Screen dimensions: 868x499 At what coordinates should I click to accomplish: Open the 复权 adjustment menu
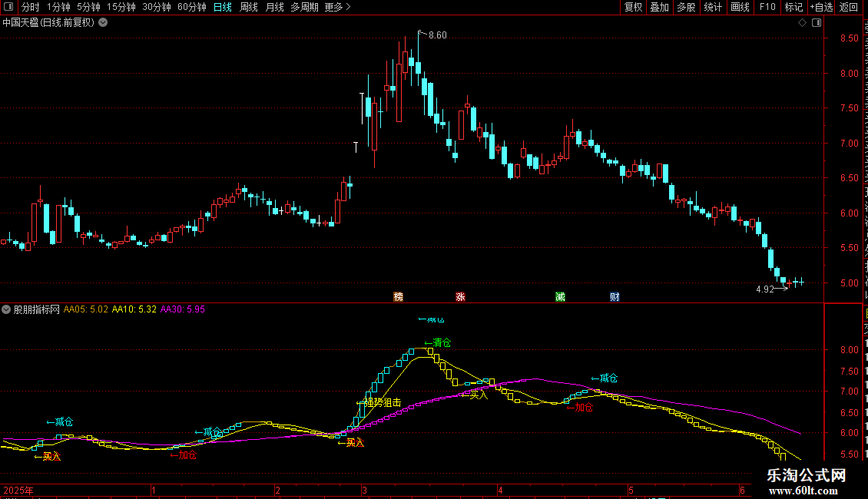click(633, 7)
